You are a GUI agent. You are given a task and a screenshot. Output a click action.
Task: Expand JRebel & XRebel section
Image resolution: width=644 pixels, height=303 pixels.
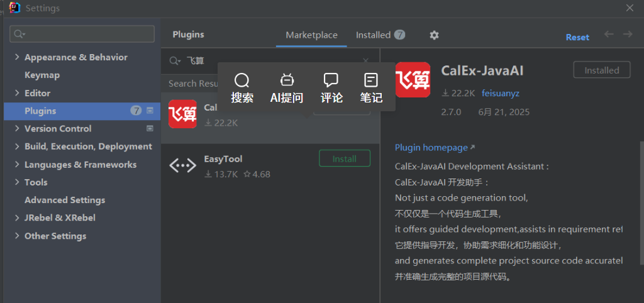[x=17, y=218]
